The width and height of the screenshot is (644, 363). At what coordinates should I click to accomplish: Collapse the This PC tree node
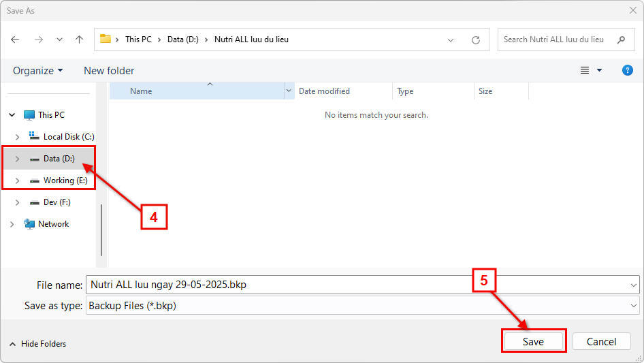(x=12, y=115)
